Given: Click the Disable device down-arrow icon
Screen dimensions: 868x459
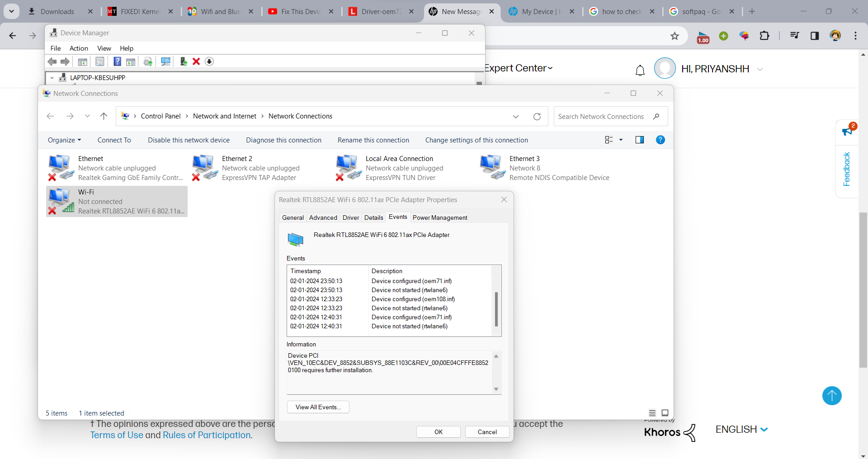Looking at the screenshot, I should click(x=209, y=62).
